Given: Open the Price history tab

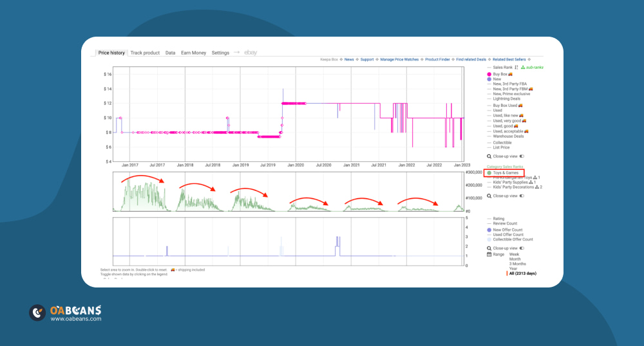Looking at the screenshot, I should point(111,53).
